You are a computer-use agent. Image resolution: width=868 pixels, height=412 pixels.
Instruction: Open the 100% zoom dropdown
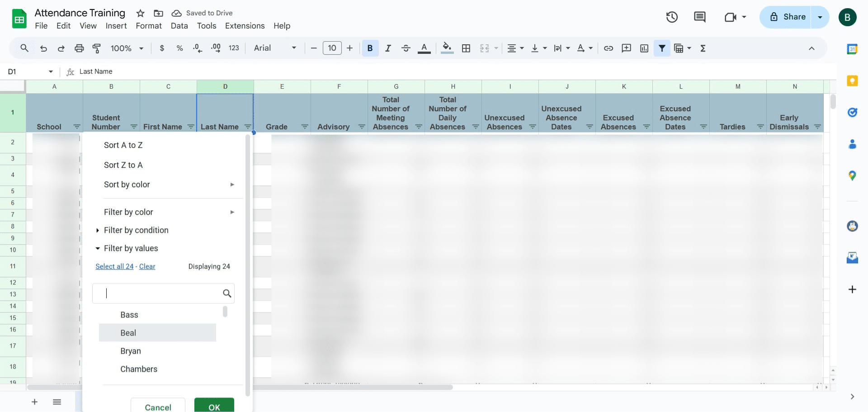(x=127, y=48)
